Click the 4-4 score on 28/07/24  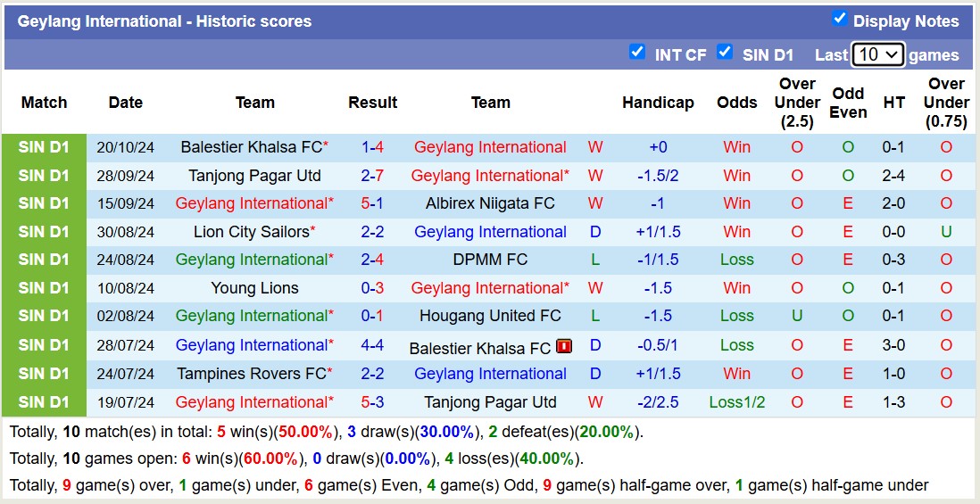click(372, 345)
